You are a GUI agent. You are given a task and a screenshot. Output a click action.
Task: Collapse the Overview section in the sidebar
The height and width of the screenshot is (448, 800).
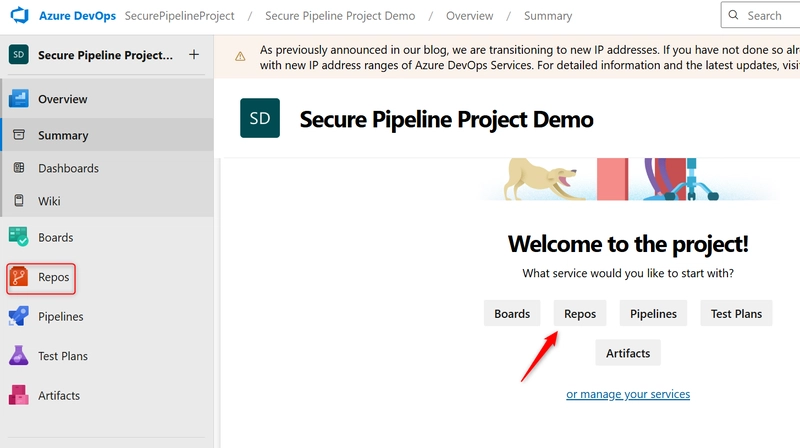(x=107, y=98)
